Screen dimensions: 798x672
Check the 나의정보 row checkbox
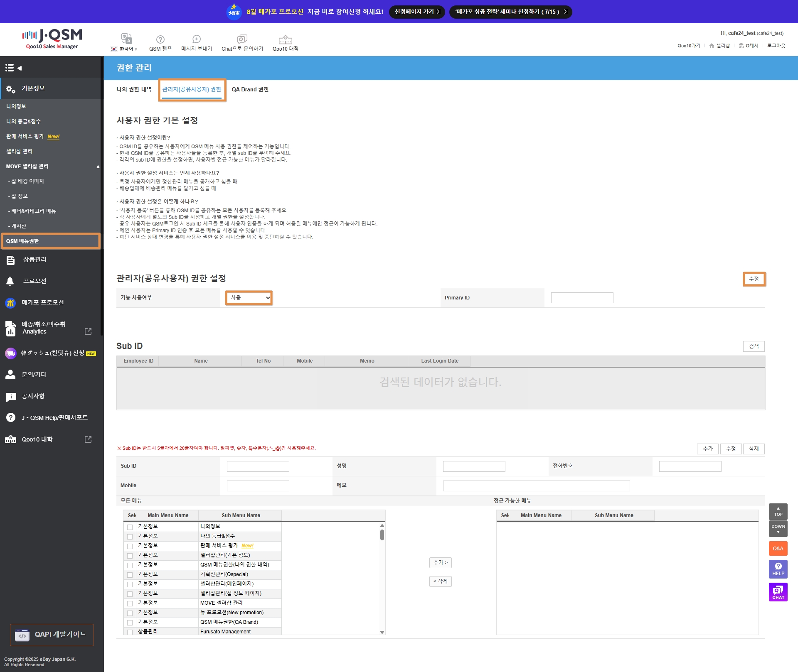[x=130, y=527]
